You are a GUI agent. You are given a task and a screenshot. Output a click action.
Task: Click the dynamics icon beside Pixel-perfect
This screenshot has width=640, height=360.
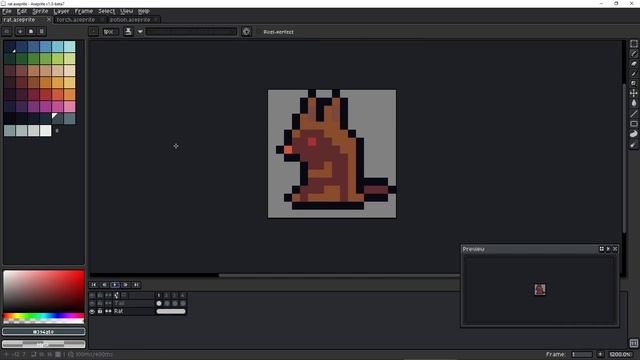tap(246, 31)
